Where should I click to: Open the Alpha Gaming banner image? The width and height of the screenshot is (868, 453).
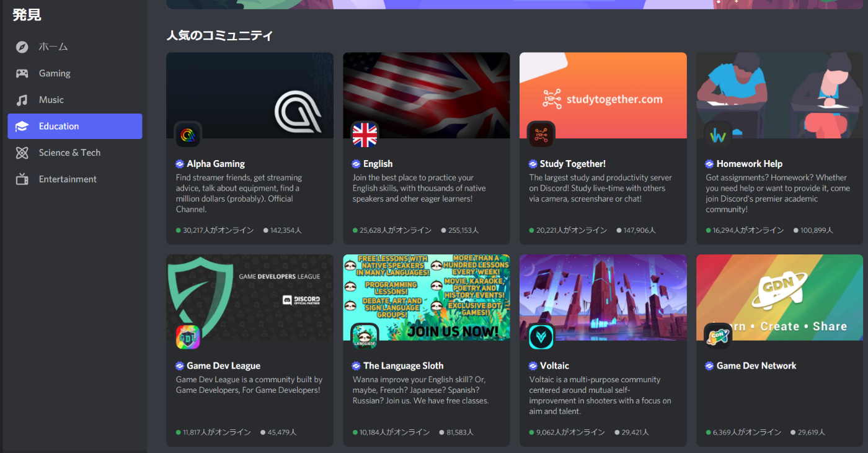250,96
